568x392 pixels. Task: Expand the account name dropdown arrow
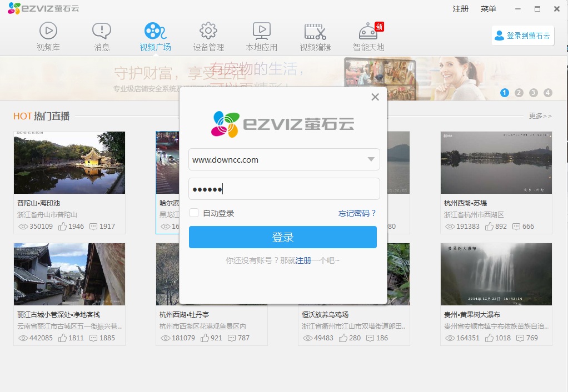click(371, 159)
